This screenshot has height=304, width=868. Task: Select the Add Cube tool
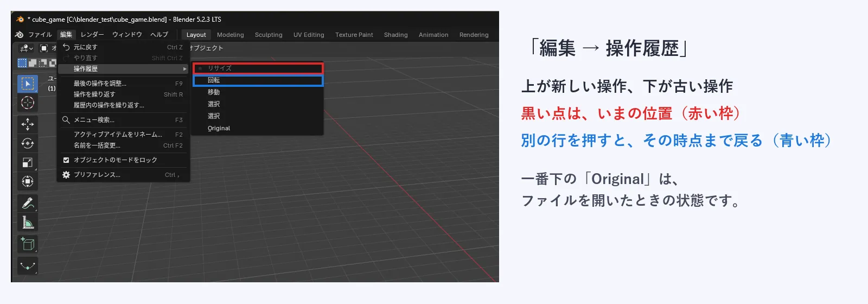28,244
